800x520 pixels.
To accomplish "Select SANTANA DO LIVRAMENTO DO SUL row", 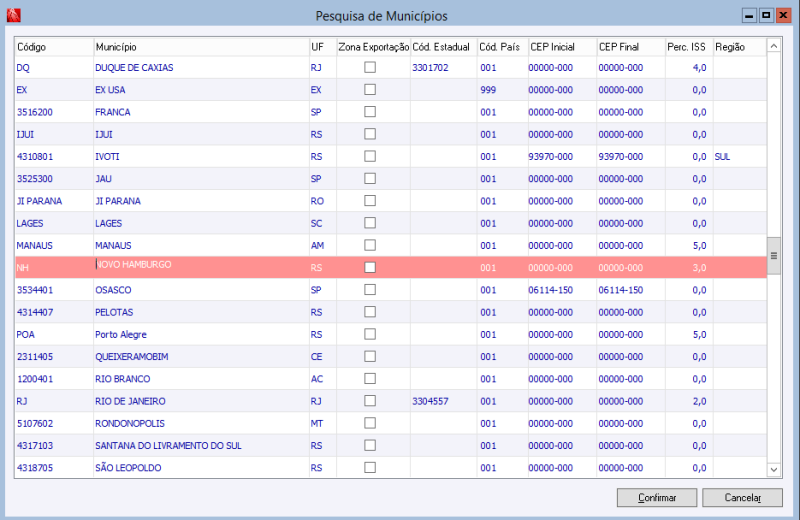I will pos(391,445).
